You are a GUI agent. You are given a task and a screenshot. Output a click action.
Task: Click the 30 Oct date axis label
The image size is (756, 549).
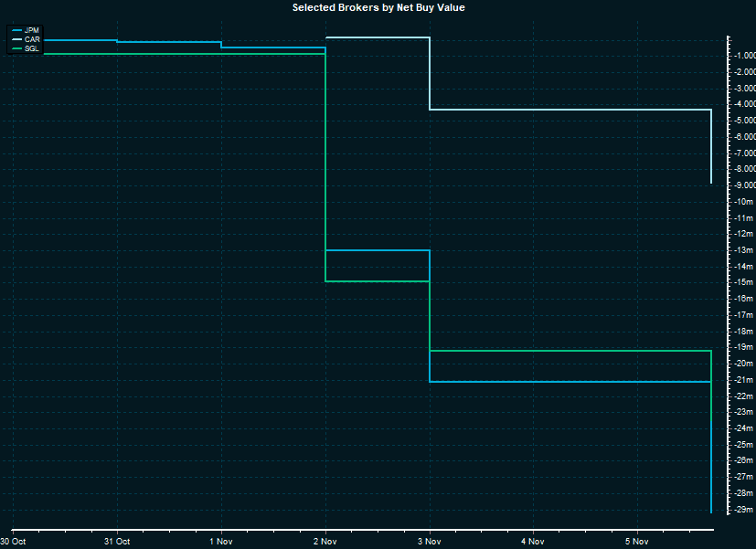point(13,541)
